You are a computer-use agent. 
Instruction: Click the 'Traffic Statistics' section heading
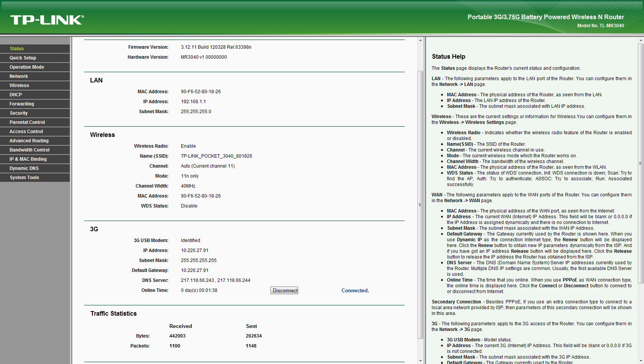tap(113, 313)
